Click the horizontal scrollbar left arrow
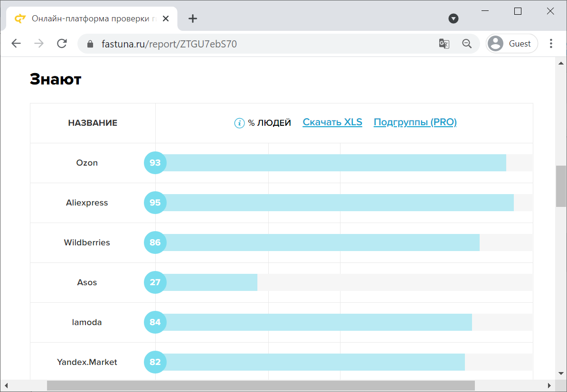The width and height of the screenshot is (567, 392). click(x=6, y=385)
